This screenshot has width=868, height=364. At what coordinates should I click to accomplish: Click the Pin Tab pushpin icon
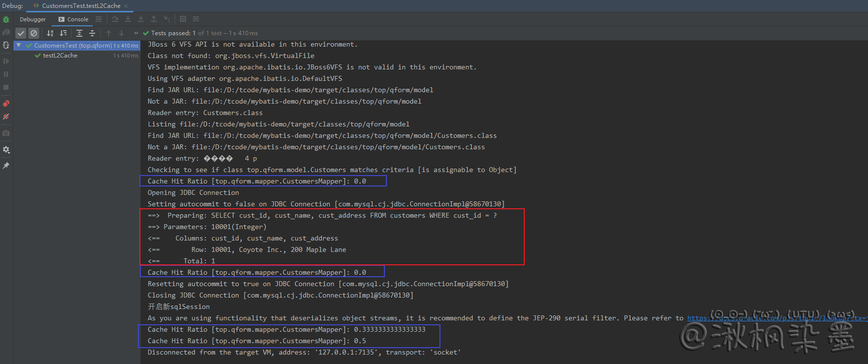coord(6,166)
